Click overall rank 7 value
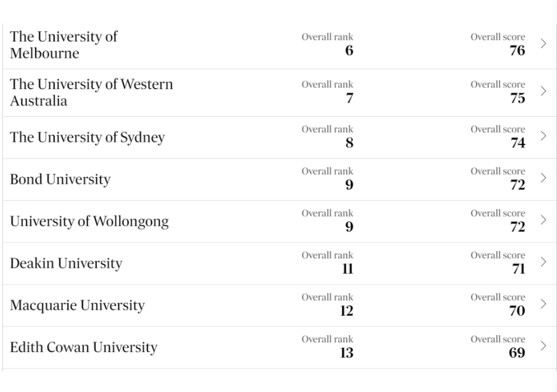This screenshot has width=557, height=392. [x=350, y=98]
